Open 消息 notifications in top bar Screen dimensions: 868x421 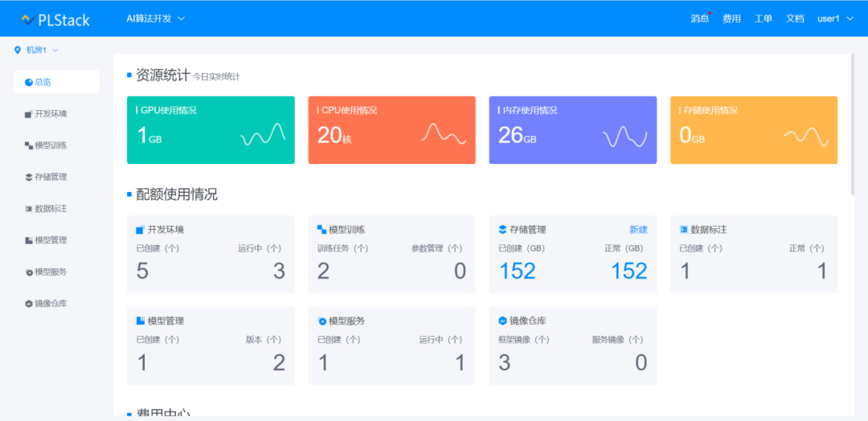coord(700,18)
